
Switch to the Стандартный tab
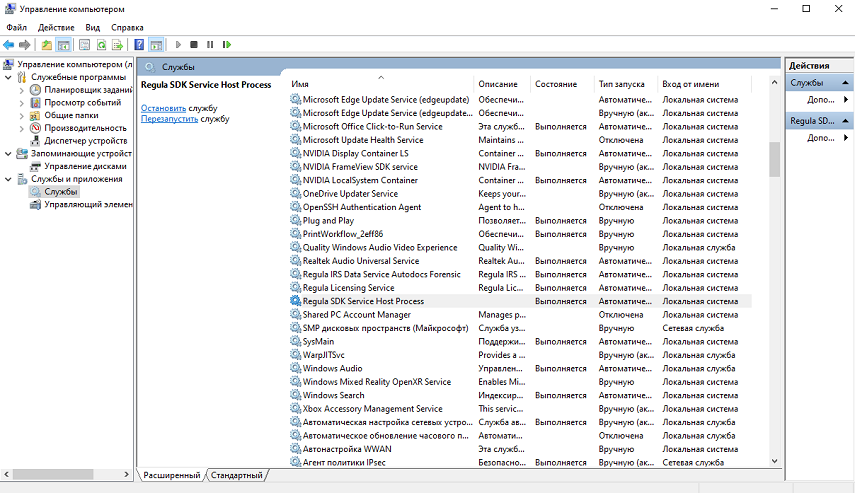[x=237, y=476]
